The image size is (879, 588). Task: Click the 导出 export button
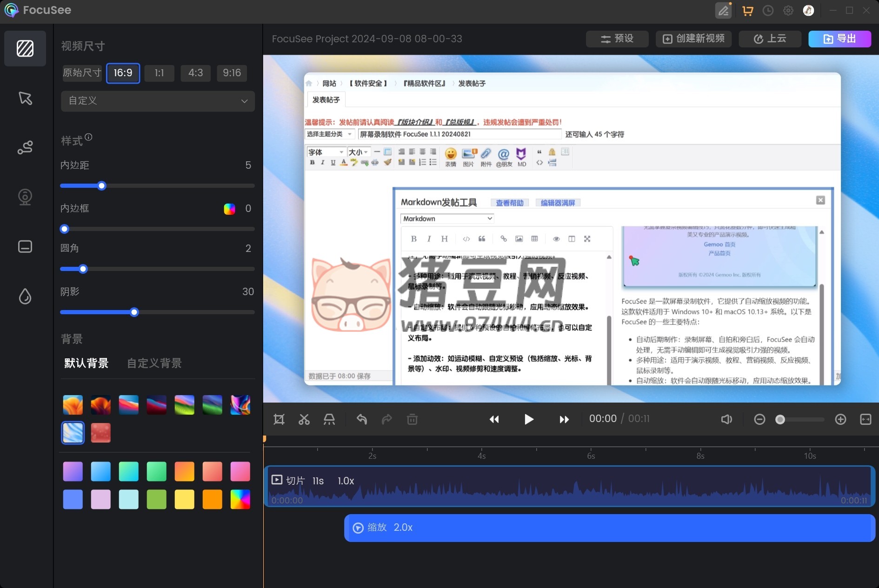tap(839, 39)
